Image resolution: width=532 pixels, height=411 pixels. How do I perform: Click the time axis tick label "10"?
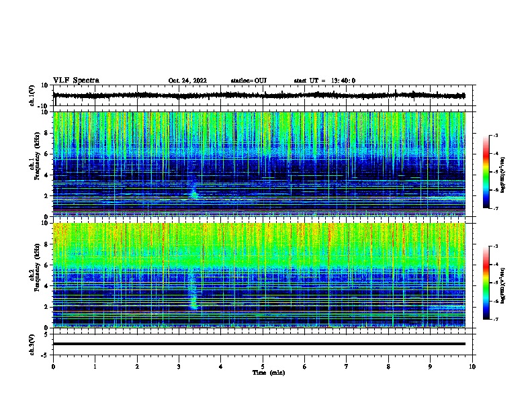[472, 367]
